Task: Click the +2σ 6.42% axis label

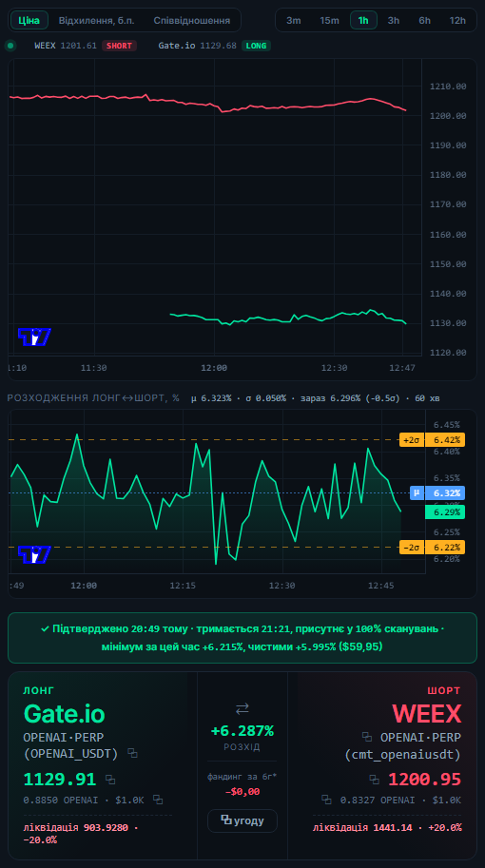Action: coord(433,440)
